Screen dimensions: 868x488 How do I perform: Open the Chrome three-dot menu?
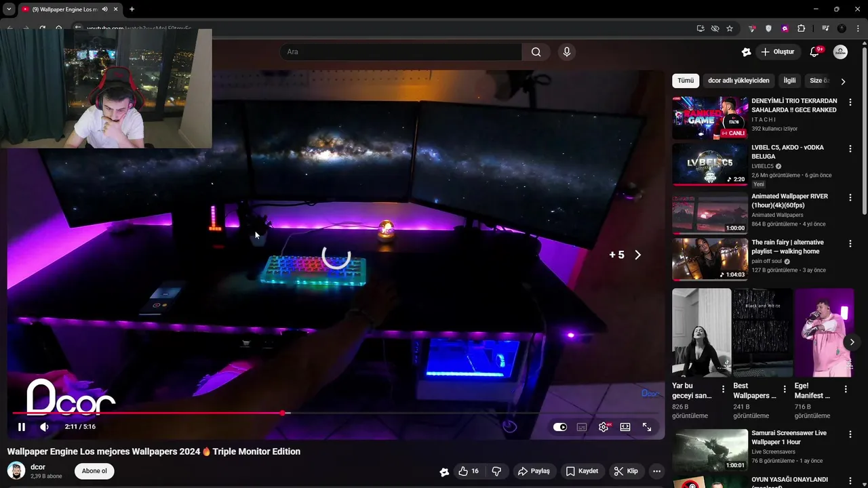tap(856, 28)
